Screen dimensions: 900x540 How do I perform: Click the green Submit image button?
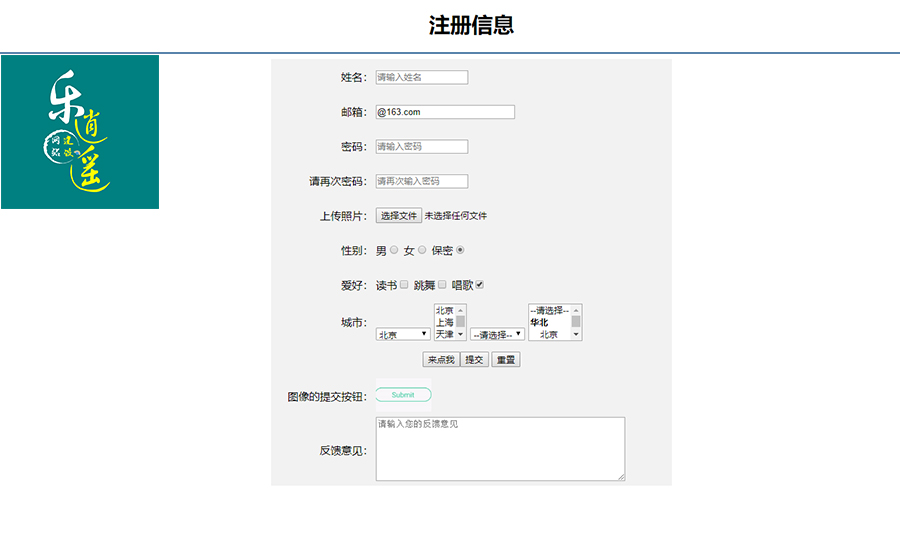(x=404, y=395)
